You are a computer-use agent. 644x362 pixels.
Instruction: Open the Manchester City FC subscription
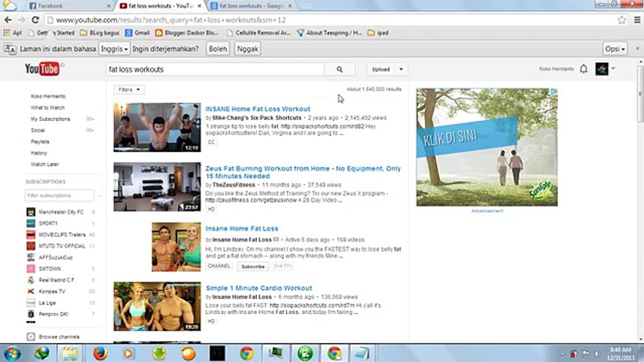point(60,212)
